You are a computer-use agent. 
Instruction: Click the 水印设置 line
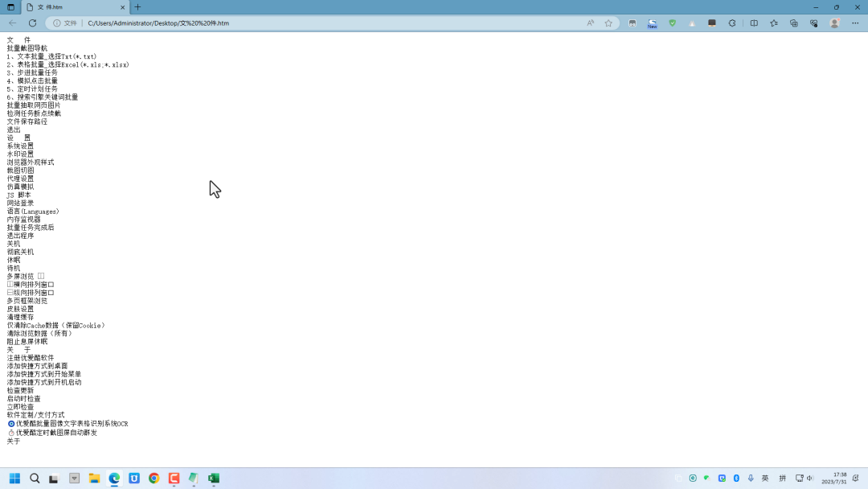click(x=20, y=154)
